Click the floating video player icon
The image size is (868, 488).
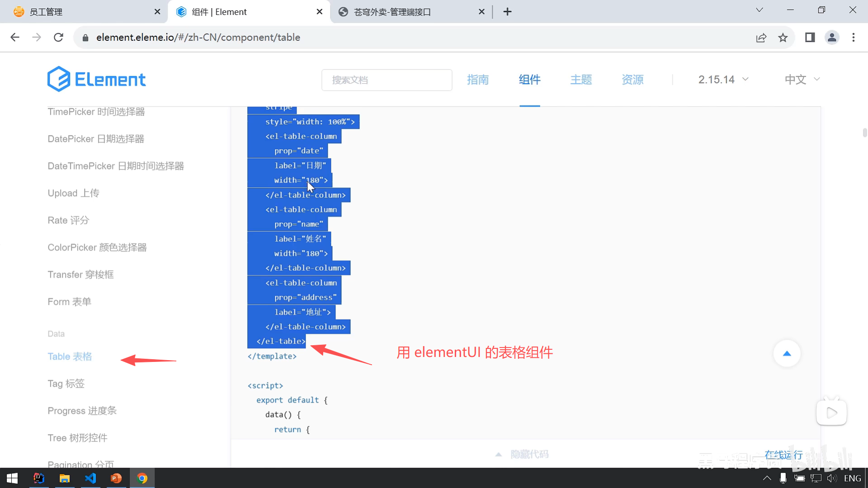pyautogui.click(x=831, y=412)
